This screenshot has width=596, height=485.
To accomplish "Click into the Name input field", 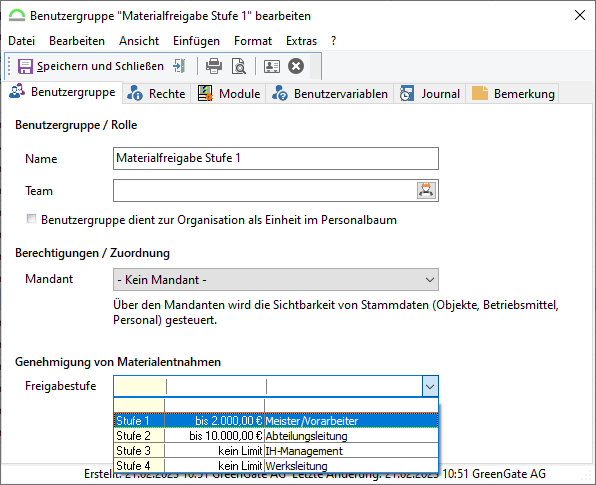I will (276, 158).
